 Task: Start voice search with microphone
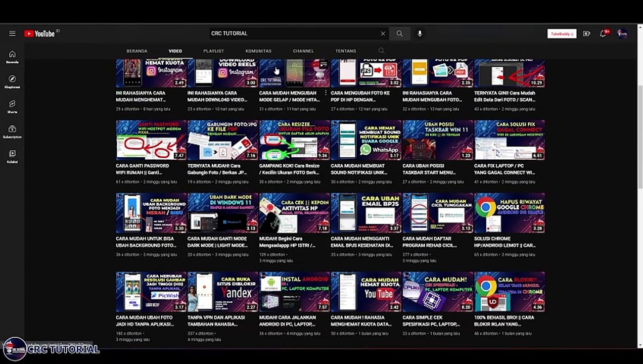pyautogui.click(x=420, y=34)
